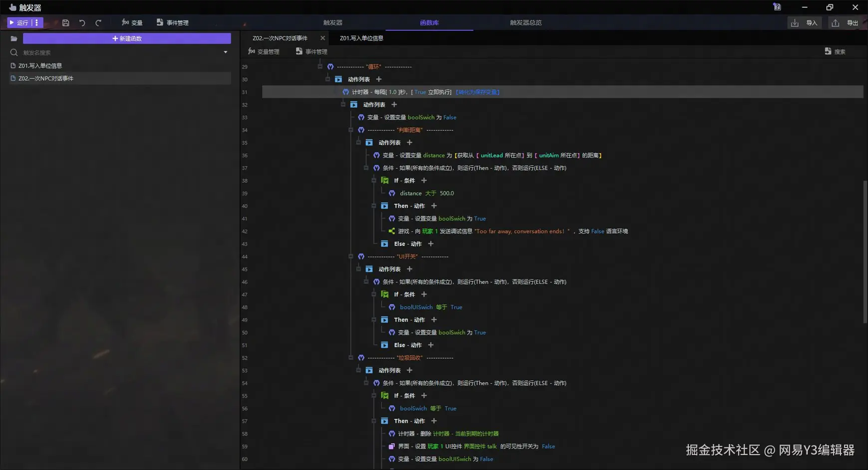
Task: Collapse the "垃圾回收" section on line 52
Action: click(x=351, y=358)
